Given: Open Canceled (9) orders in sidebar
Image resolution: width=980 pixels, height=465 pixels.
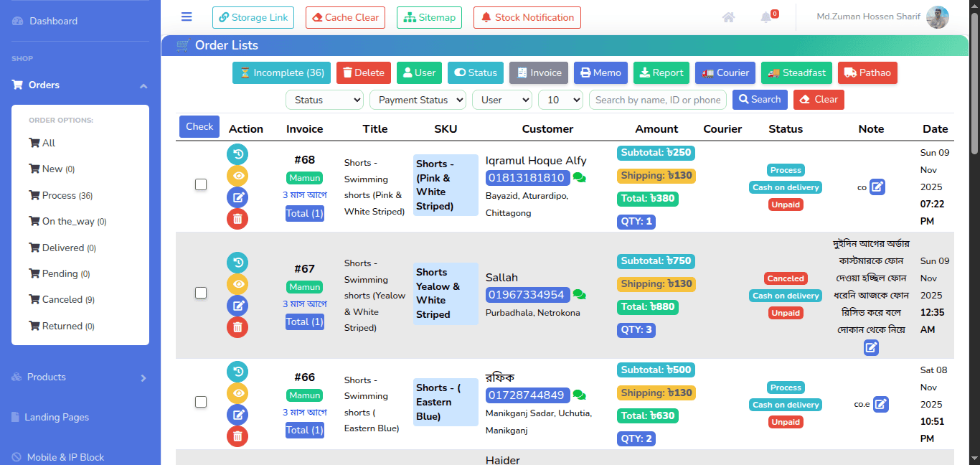Looking at the screenshot, I should tap(63, 300).
